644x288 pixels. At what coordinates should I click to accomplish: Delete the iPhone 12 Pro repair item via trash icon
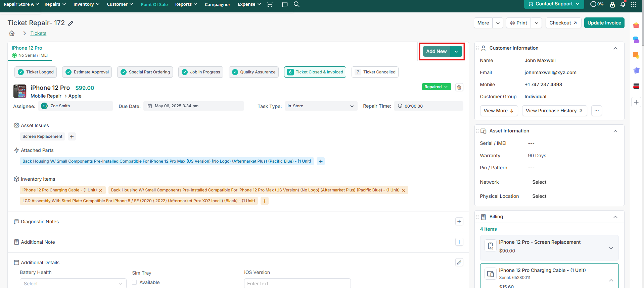coord(459,87)
